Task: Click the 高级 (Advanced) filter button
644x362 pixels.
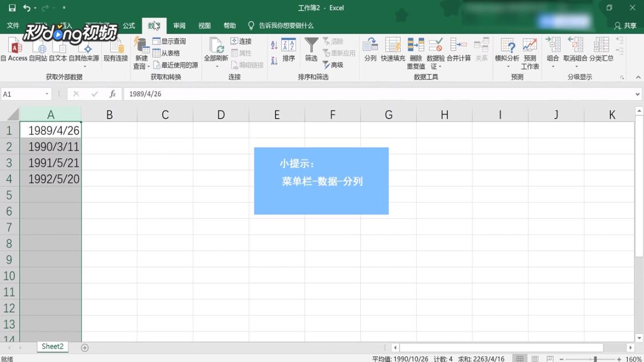Action: [x=334, y=65]
